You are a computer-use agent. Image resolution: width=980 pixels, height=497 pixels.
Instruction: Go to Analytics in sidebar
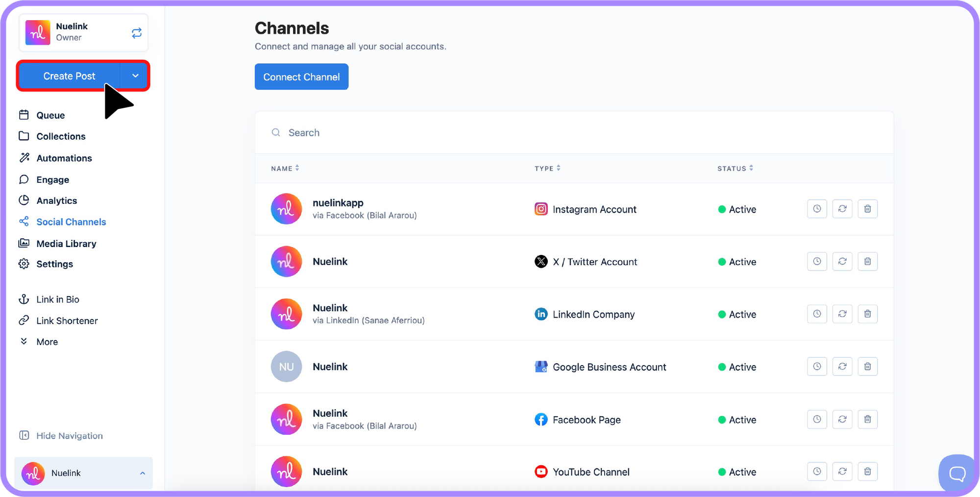click(56, 200)
